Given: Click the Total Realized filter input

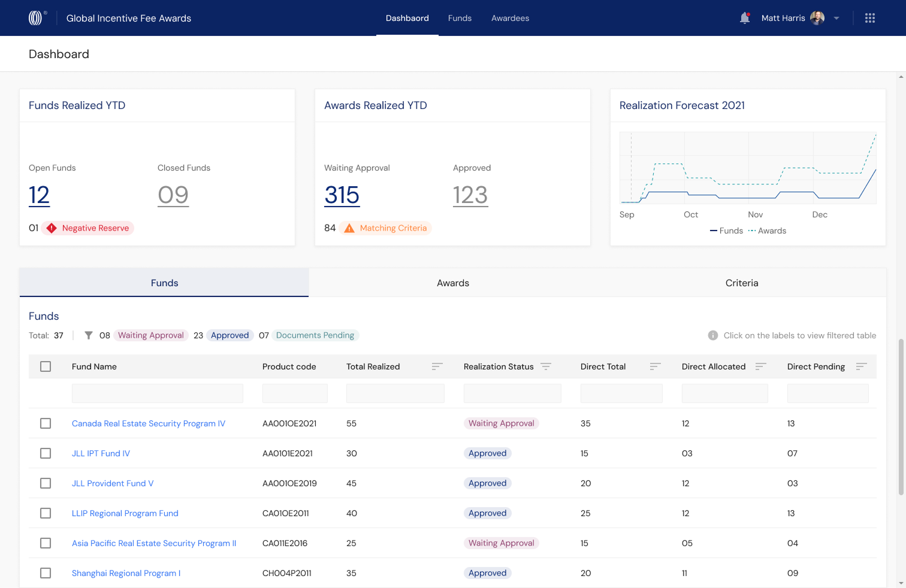Looking at the screenshot, I should click(x=395, y=393).
